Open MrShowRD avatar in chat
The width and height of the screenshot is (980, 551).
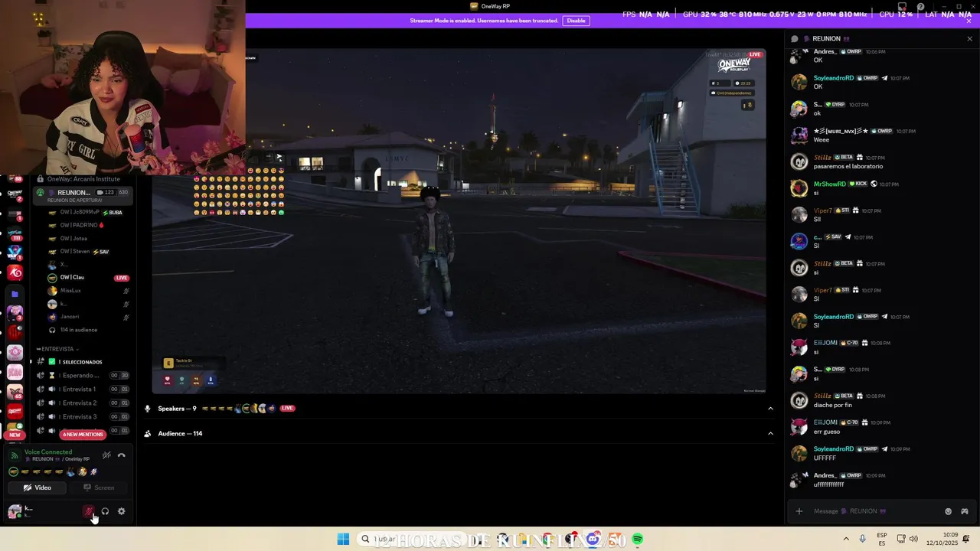(799, 188)
